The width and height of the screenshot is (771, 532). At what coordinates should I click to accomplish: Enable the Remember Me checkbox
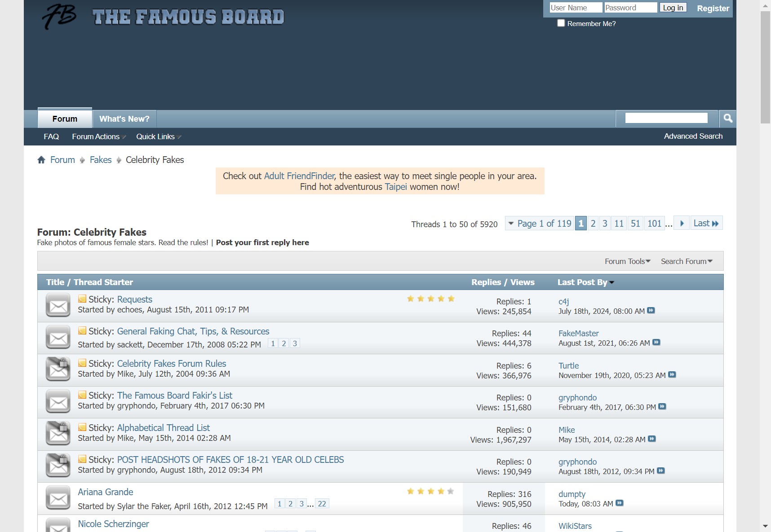560,22
